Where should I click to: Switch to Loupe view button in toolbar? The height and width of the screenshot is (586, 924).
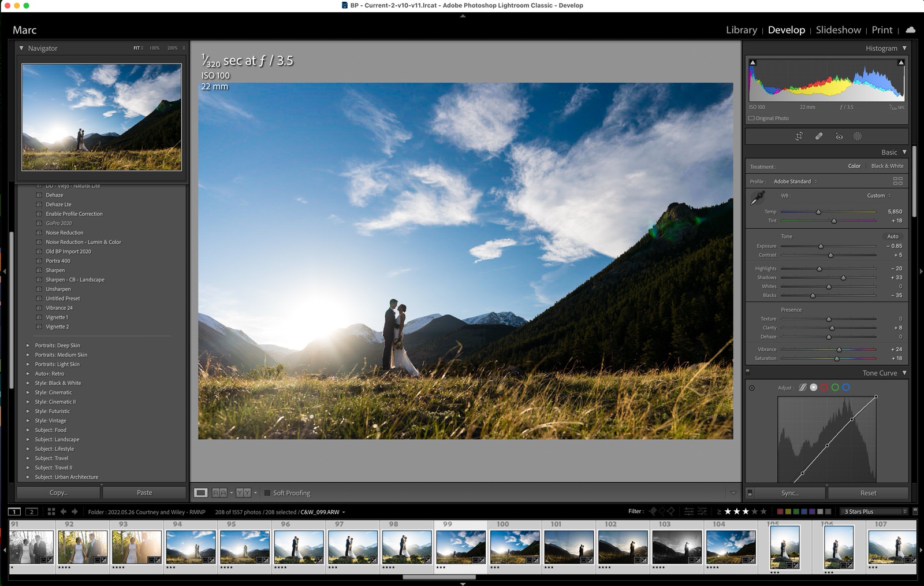tap(201, 493)
